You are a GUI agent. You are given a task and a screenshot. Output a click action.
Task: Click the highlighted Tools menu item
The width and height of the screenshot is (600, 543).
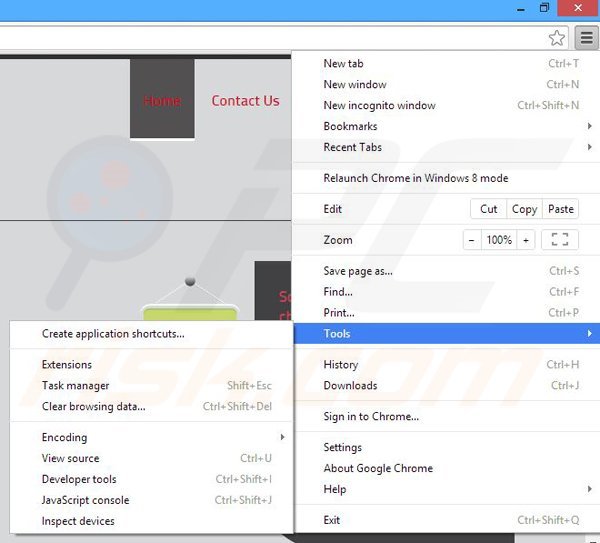447,333
